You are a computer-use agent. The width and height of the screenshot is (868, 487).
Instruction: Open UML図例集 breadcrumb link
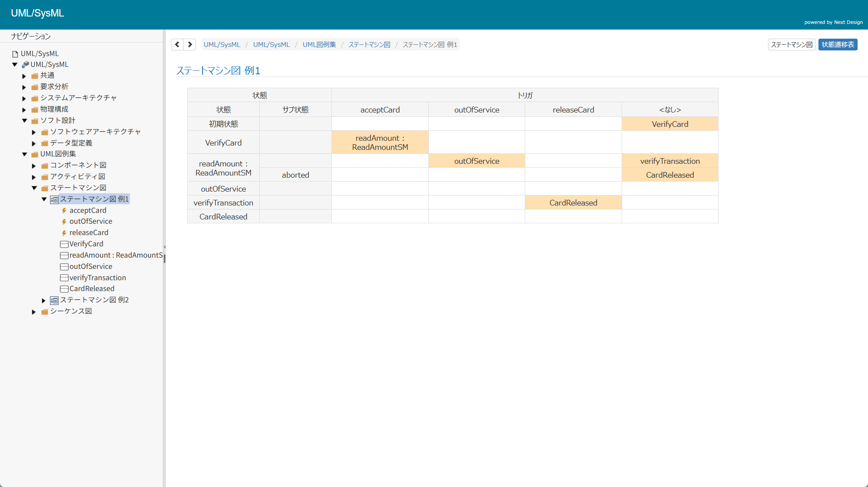pyautogui.click(x=319, y=45)
